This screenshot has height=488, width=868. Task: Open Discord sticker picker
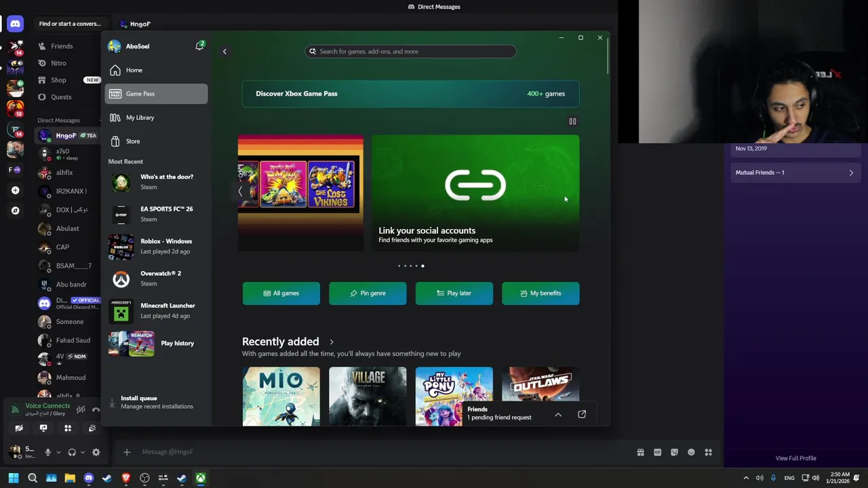pyautogui.click(x=674, y=452)
